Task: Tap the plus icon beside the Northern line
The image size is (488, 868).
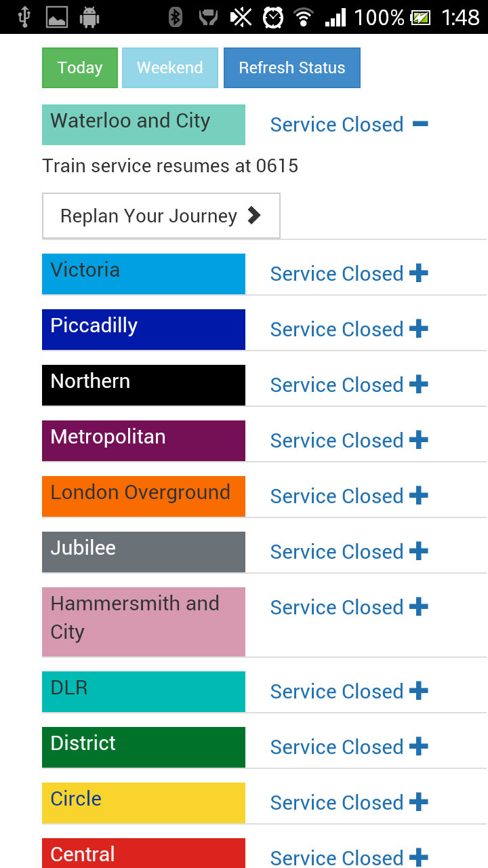Action: click(x=420, y=384)
